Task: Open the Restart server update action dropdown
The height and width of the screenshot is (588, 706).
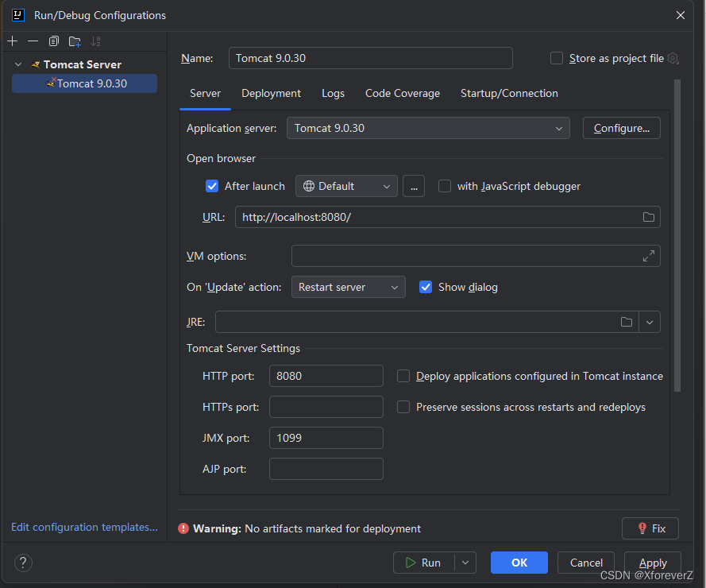Action: pyautogui.click(x=348, y=287)
